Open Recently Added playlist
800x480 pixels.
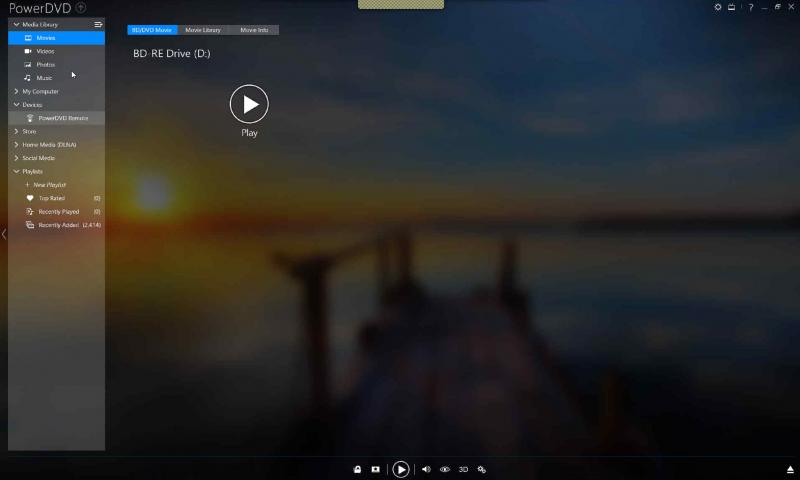[56, 224]
